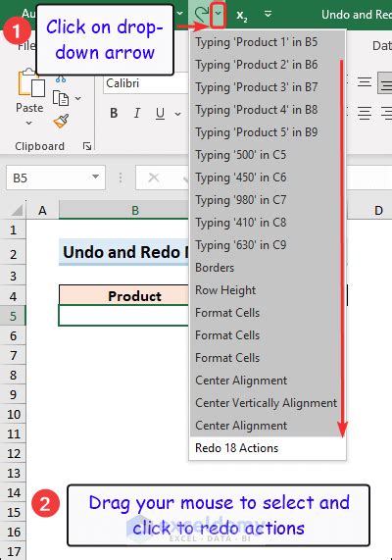The image size is (392, 560).
Task: Toggle Underline formatting
Action: coord(160,113)
